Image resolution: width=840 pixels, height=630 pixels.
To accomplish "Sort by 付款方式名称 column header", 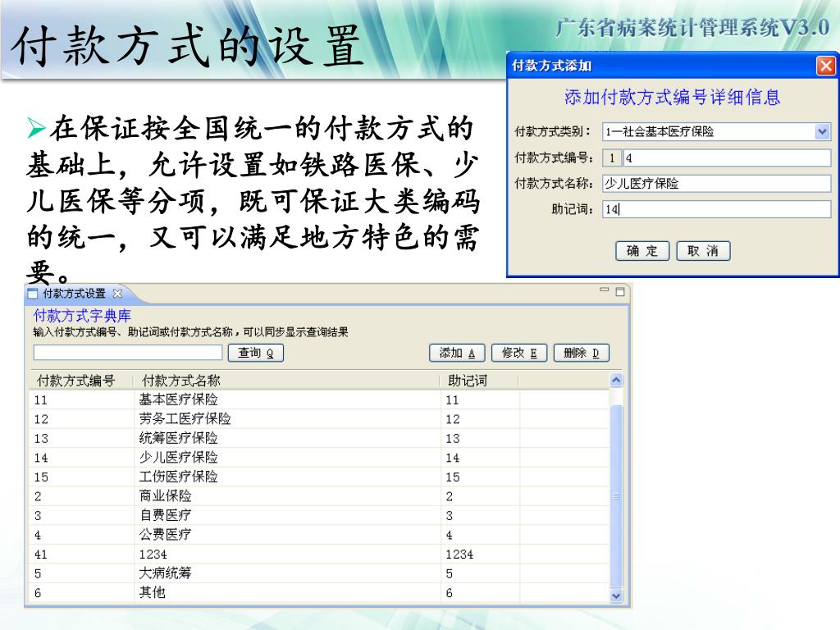I will pos(287,381).
